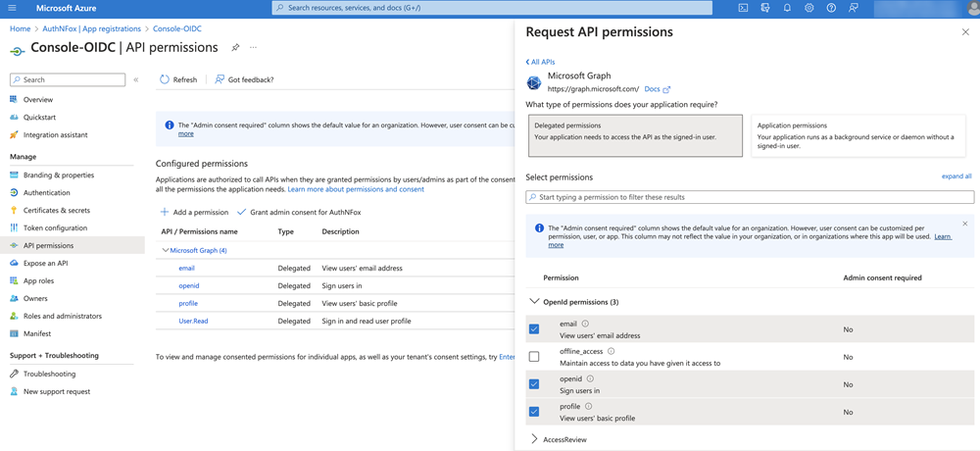This screenshot has height=451, width=980.
Task: Click the Troubleshooting wrench icon
Action: click(14, 374)
